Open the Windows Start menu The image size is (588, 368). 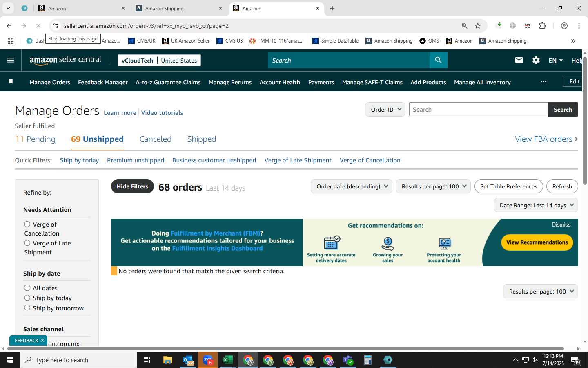[10, 360]
